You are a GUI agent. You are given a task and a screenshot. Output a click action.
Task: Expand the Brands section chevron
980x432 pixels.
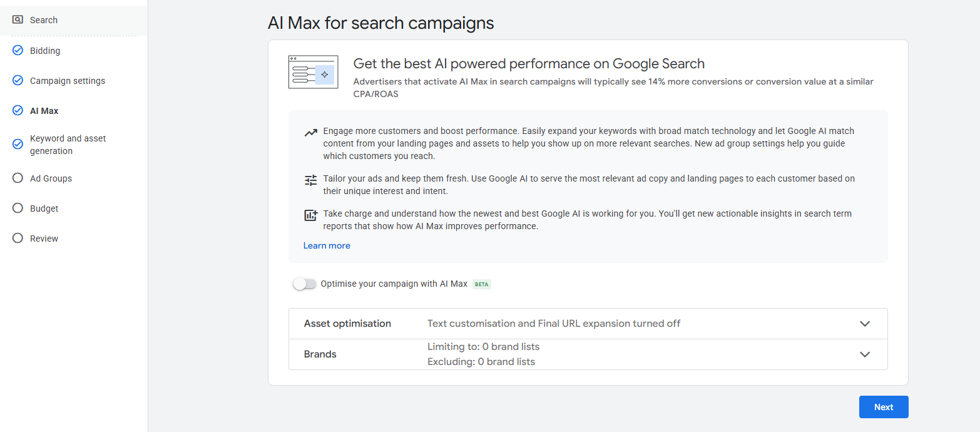tap(865, 354)
